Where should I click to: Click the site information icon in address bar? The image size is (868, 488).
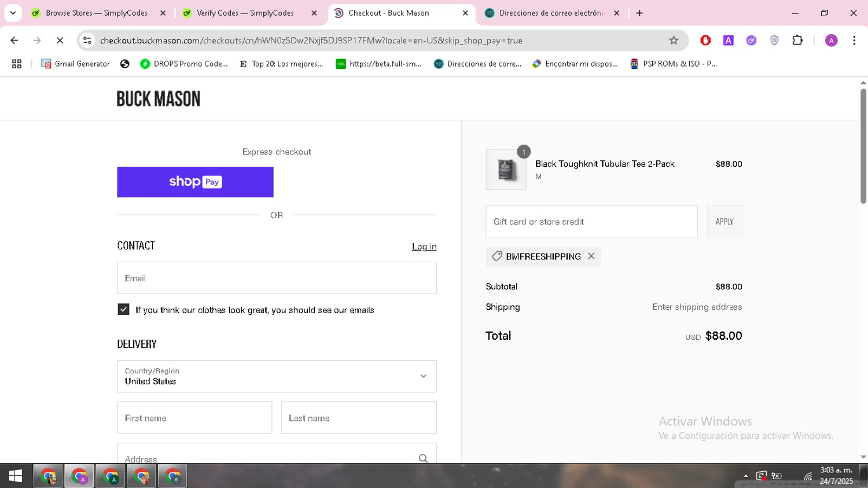pos(87,41)
